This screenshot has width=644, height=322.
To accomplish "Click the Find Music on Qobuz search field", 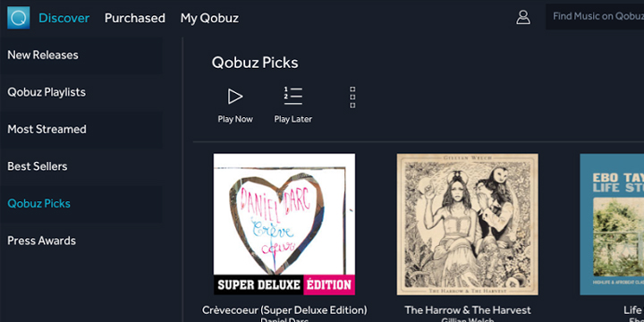I will (x=595, y=17).
